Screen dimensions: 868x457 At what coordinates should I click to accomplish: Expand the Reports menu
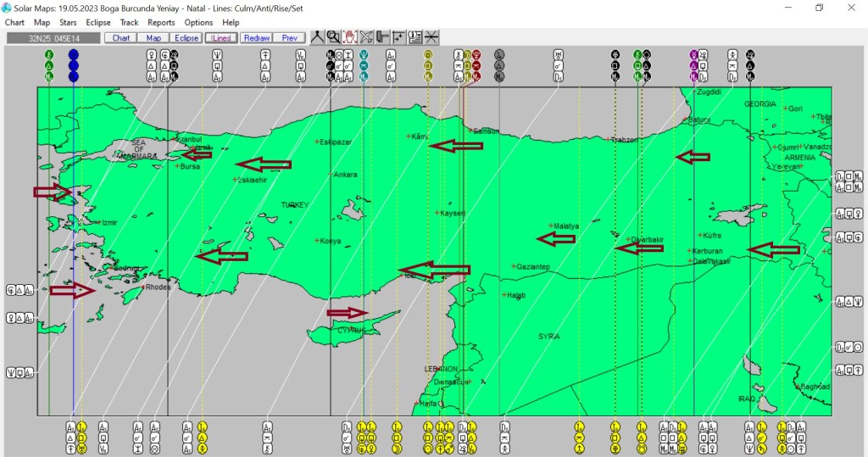[161, 23]
